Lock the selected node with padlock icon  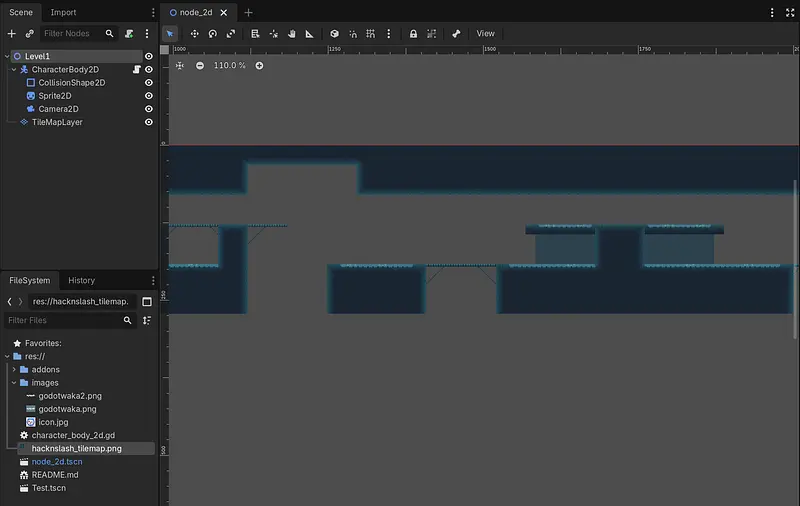pos(413,33)
